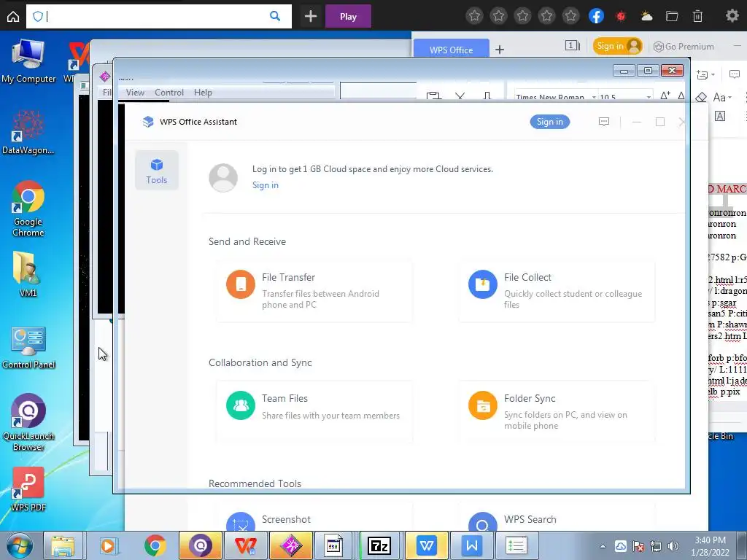
Task: Click the magnifier search icon in address bar
Action: pos(275,16)
